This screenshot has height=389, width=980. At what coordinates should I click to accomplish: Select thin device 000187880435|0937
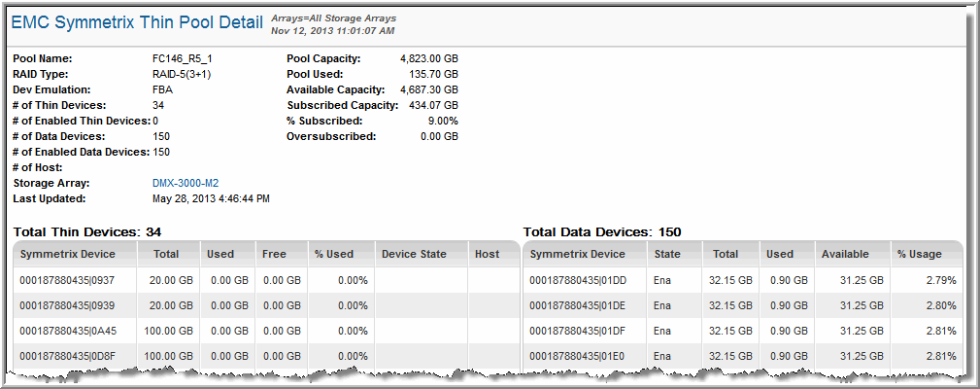coord(67,281)
